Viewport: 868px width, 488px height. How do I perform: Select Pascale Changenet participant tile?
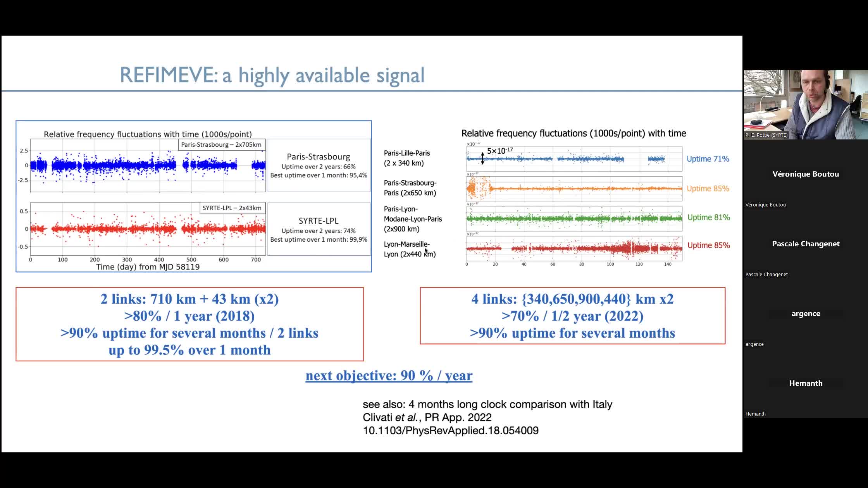coord(805,244)
